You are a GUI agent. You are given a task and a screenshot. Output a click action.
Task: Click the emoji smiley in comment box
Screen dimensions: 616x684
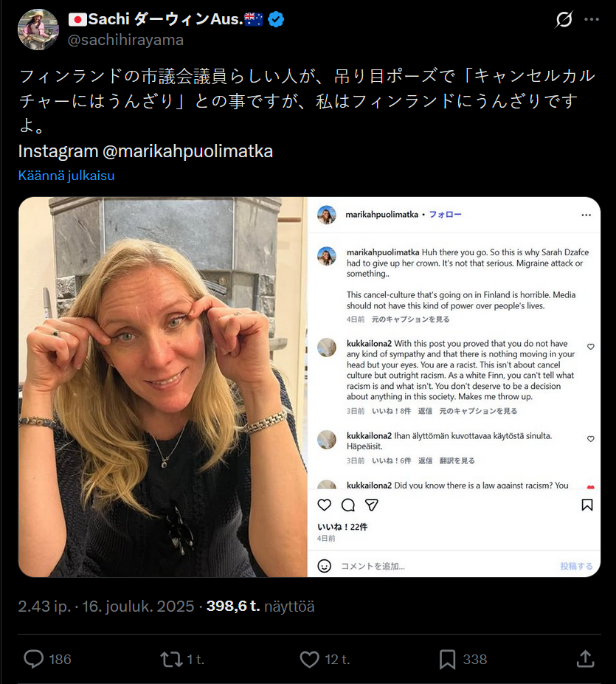[324, 566]
